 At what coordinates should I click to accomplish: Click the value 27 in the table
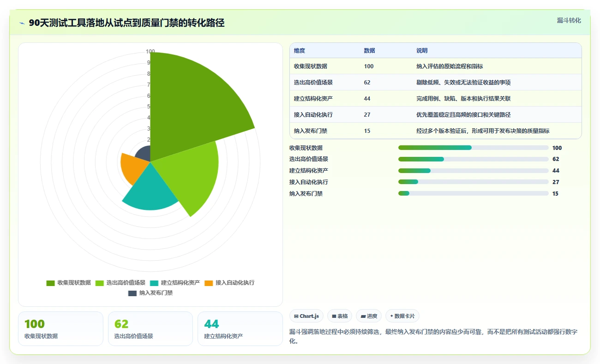click(x=367, y=115)
